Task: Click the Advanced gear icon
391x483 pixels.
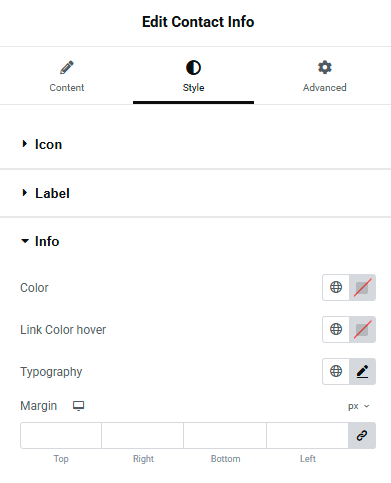Action: (325, 67)
